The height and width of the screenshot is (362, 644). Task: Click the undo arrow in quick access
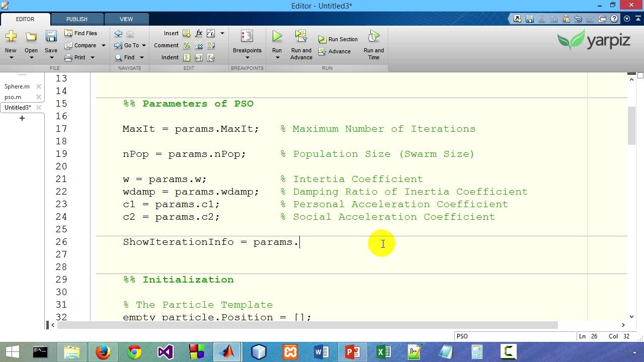(578, 19)
